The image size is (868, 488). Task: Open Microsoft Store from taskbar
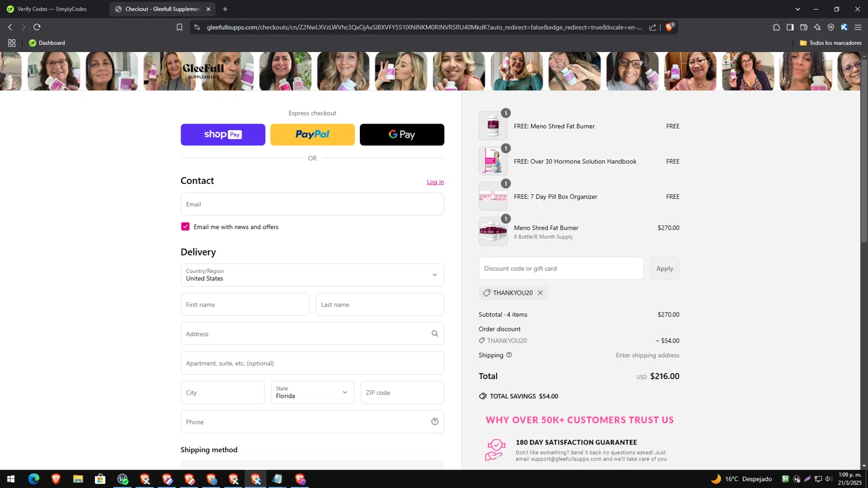tap(100, 479)
